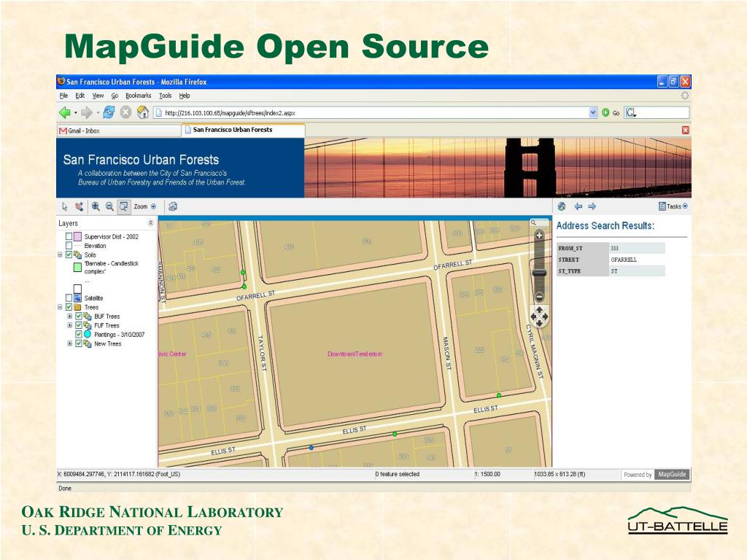Pan the map down with arrow

pos(539,323)
